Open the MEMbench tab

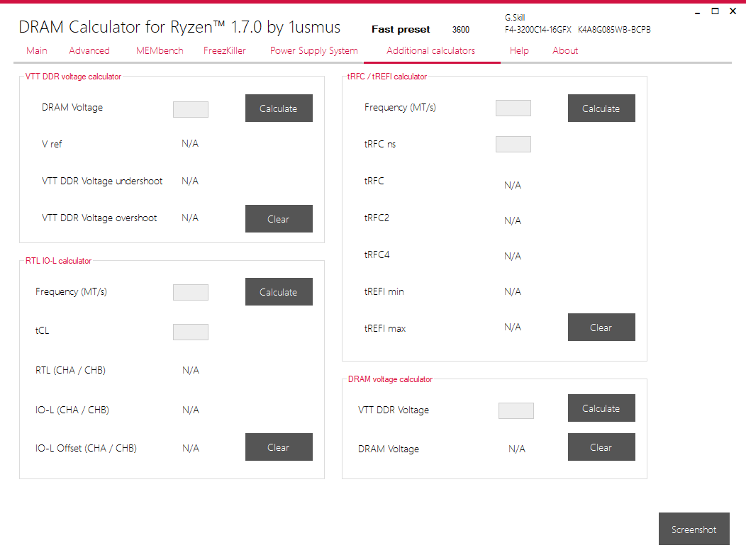(160, 50)
